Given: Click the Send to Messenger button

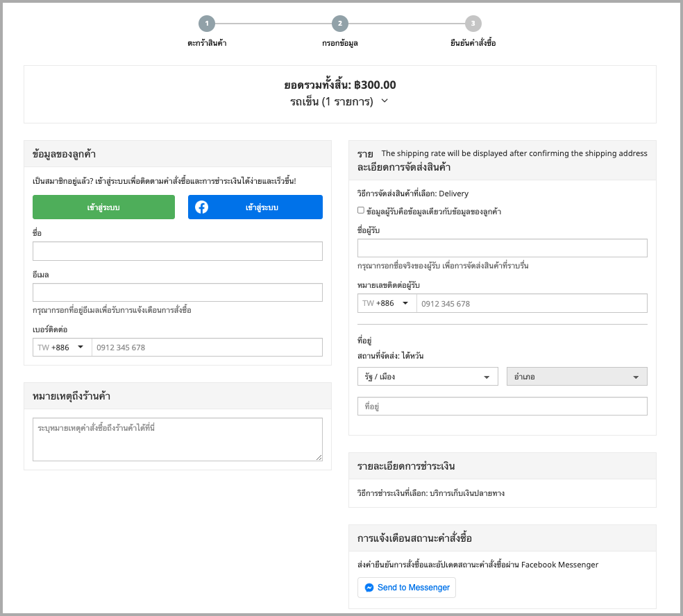Looking at the screenshot, I should pos(407,588).
